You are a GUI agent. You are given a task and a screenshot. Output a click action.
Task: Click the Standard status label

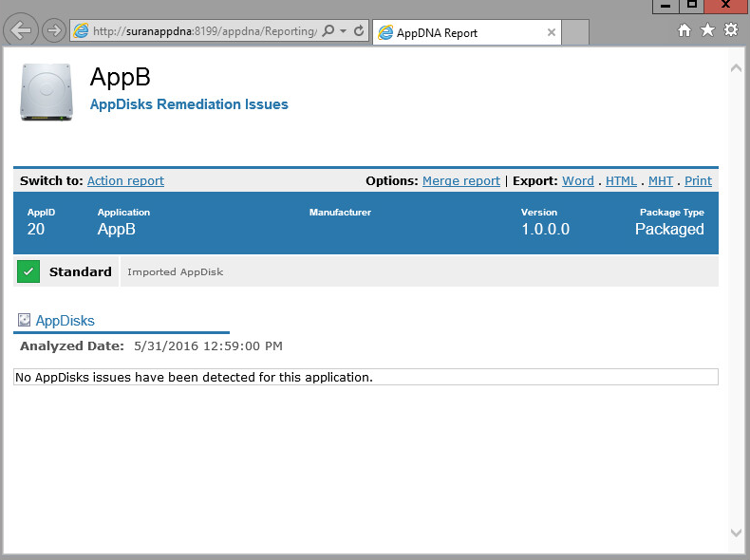click(x=81, y=271)
